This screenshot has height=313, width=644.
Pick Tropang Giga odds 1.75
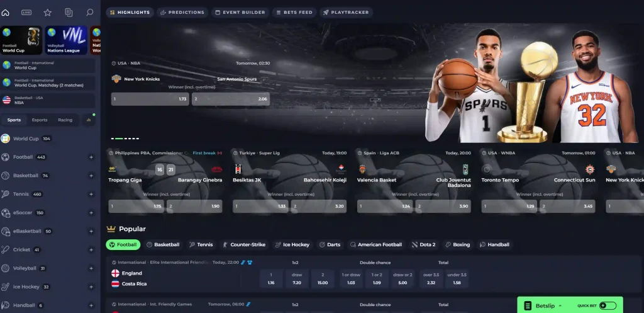coord(136,207)
